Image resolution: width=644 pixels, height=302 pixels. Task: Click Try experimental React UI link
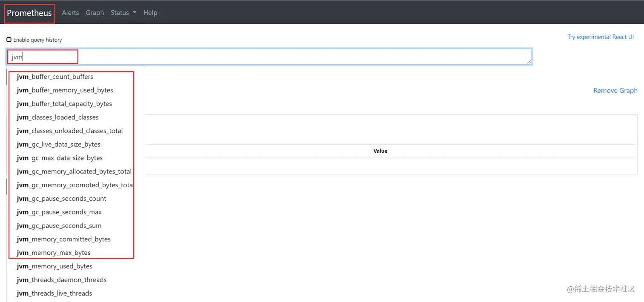(x=601, y=37)
